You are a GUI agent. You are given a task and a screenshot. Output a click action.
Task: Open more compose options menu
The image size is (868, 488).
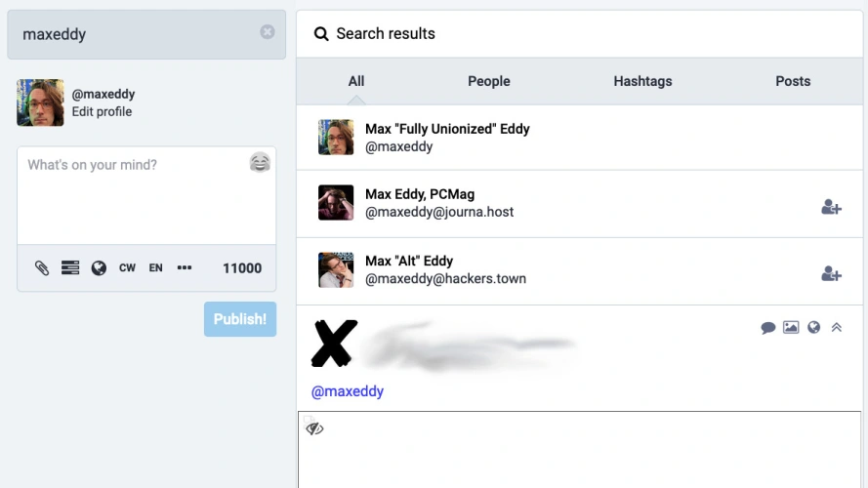(x=185, y=268)
